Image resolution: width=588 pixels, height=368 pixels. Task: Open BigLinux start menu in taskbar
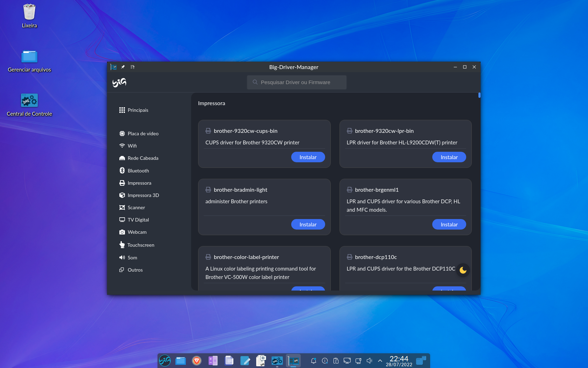[165, 361]
